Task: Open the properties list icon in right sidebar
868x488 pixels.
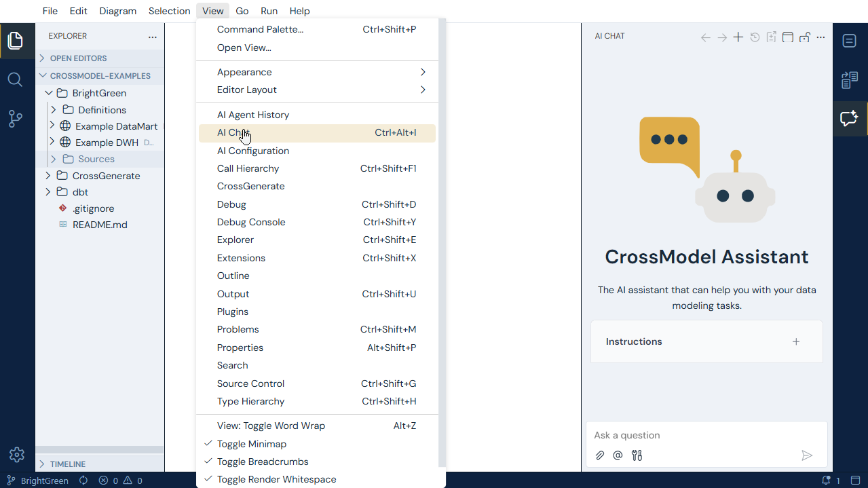Action: coord(850,80)
